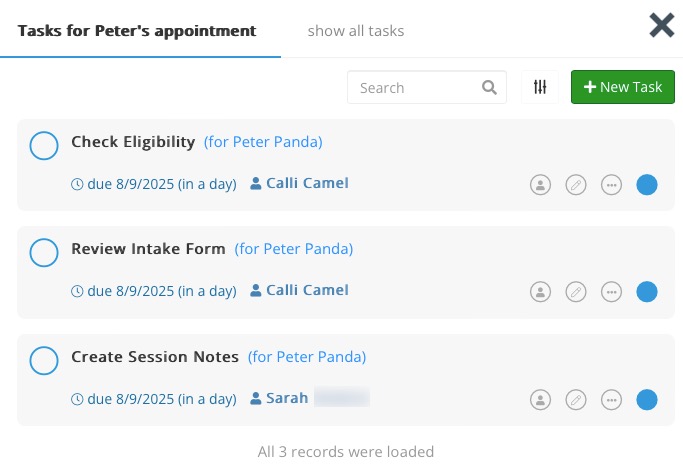Edit the Create Session Notes task
The width and height of the screenshot is (683, 476).
[x=576, y=399]
